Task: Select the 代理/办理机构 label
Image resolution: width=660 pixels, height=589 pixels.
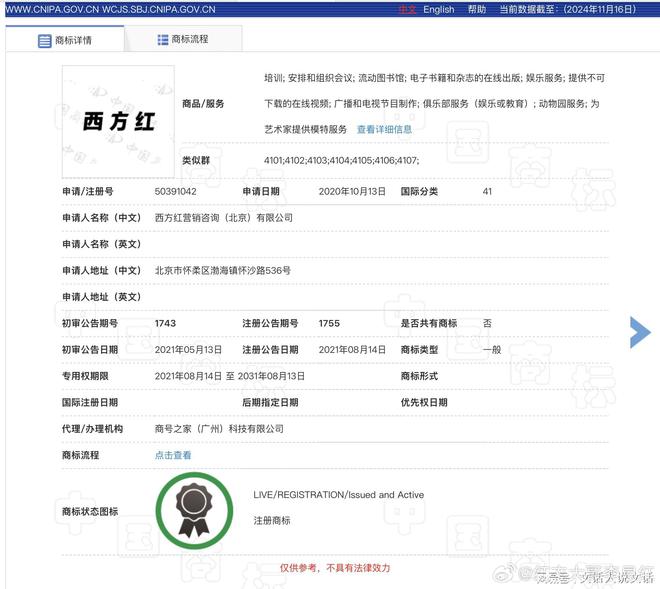Action: pos(92,429)
